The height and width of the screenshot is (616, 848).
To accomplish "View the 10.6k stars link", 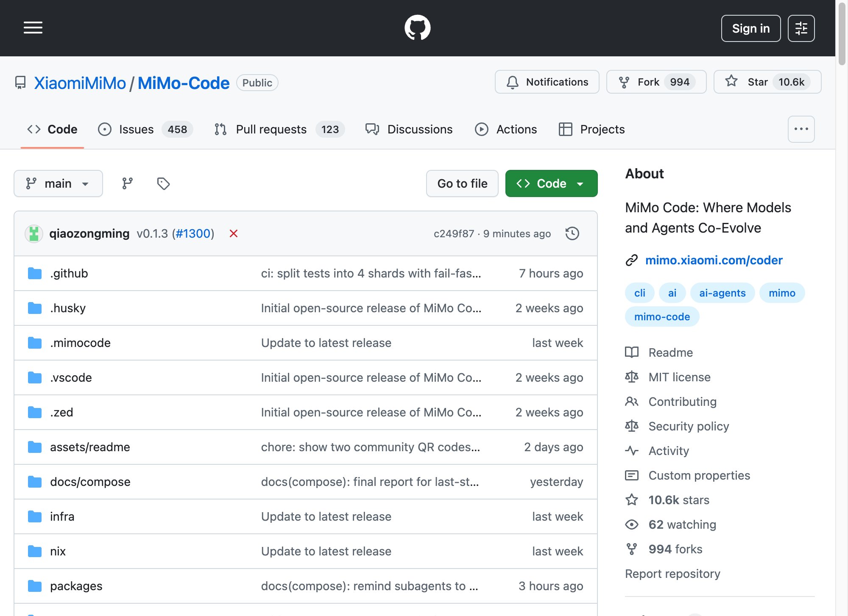I will pos(679,500).
